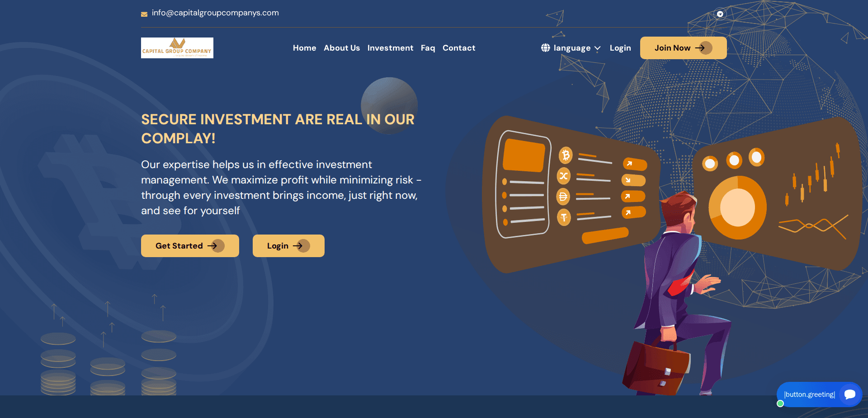This screenshot has height=418, width=868.
Task: Click the arrow icon on Get Started button
Action: (x=216, y=245)
